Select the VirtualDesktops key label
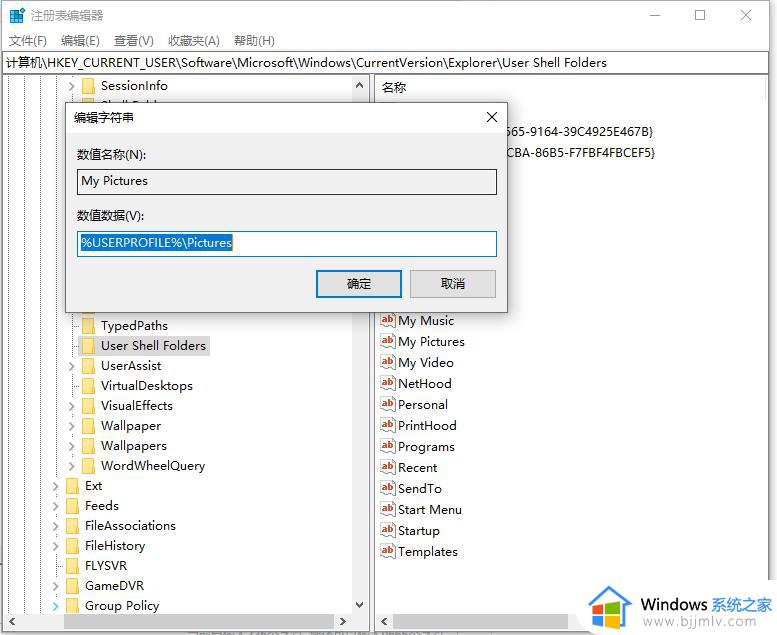The width and height of the screenshot is (777, 635). pyautogui.click(x=147, y=386)
